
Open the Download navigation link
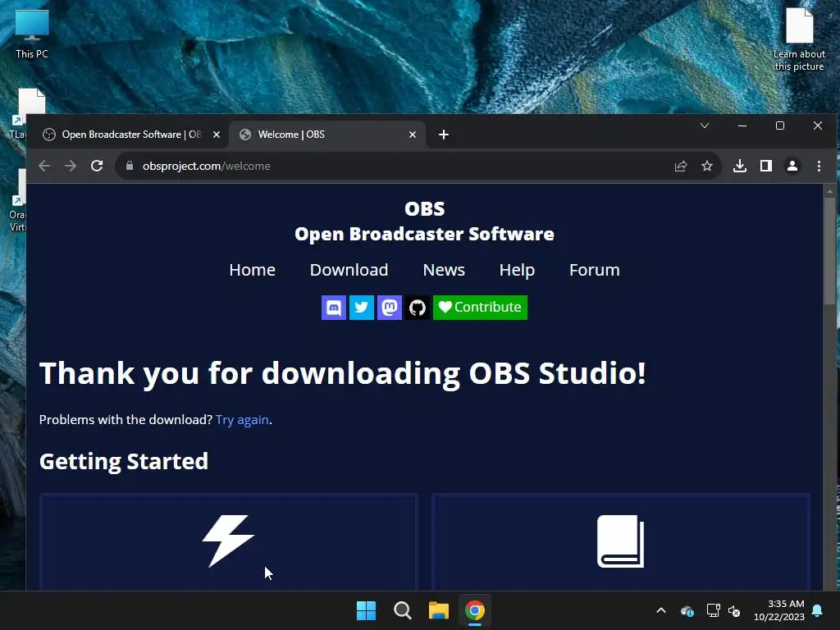tap(349, 270)
